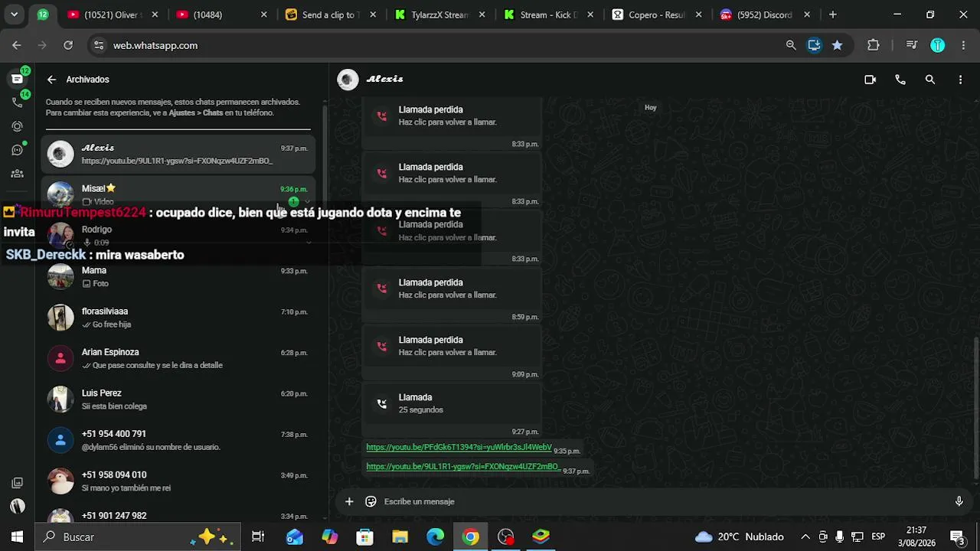Open the +51 958 094 010 chat
Screen dimensions: 980x551
coord(178,481)
